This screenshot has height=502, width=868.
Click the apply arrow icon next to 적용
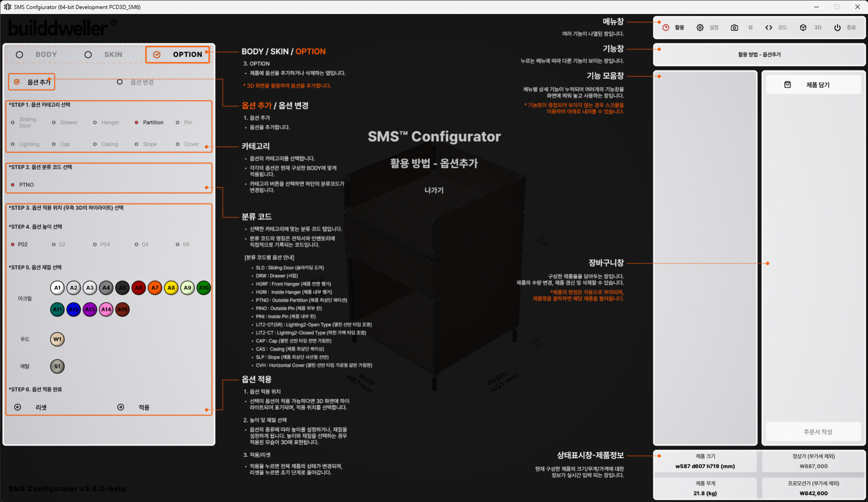point(121,407)
